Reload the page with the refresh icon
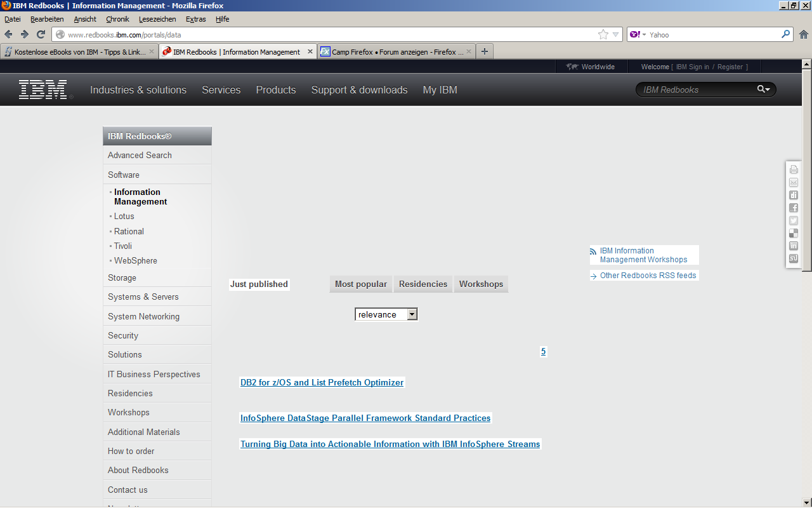The height and width of the screenshot is (508, 812). point(41,34)
